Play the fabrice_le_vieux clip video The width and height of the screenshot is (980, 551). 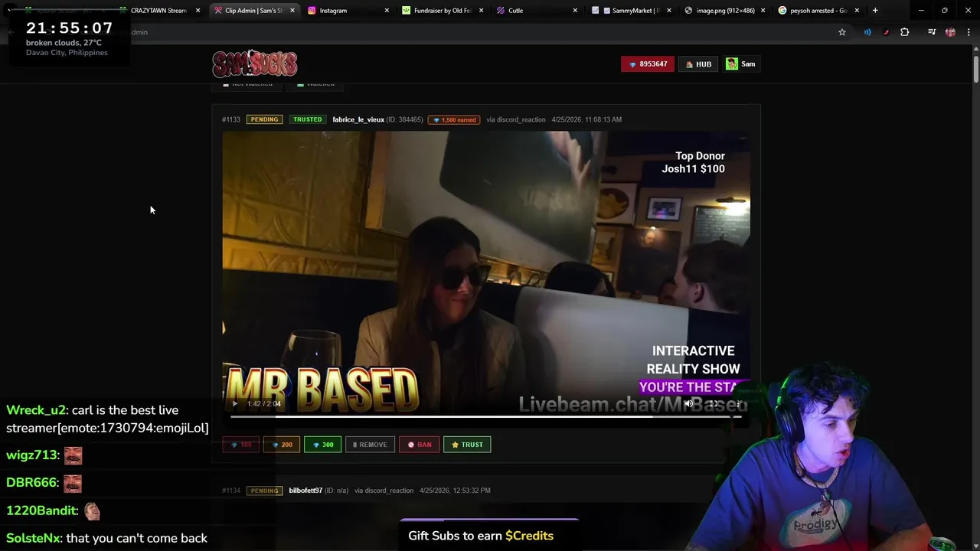(235, 403)
